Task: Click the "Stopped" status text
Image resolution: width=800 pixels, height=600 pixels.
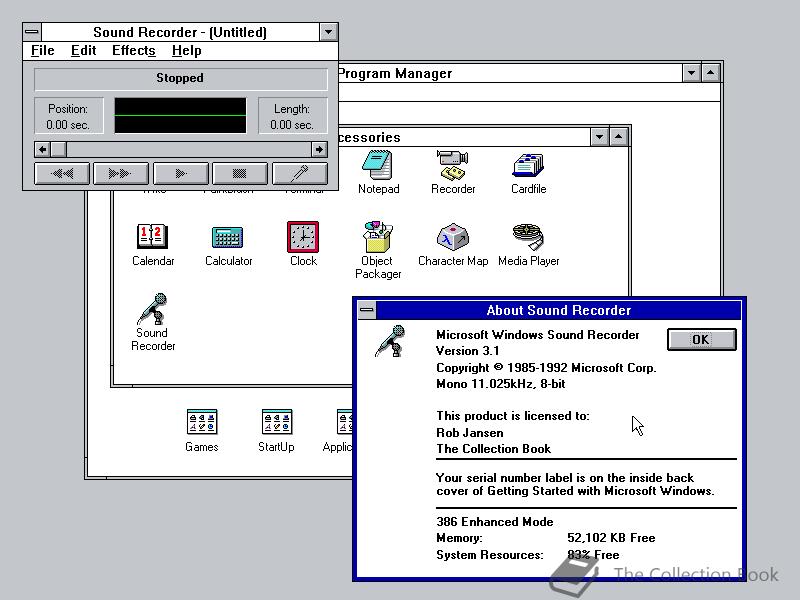Action: [x=180, y=78]
